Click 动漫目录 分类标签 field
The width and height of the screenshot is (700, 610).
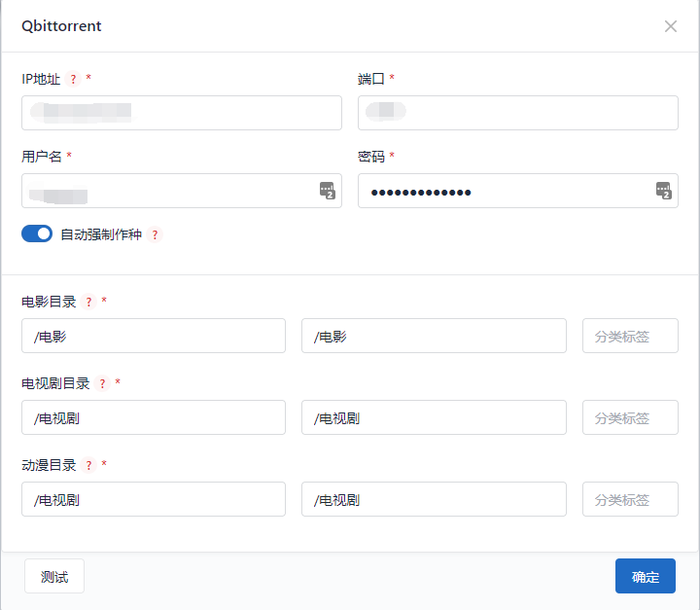pyautogui.click(x=630, y=499)
